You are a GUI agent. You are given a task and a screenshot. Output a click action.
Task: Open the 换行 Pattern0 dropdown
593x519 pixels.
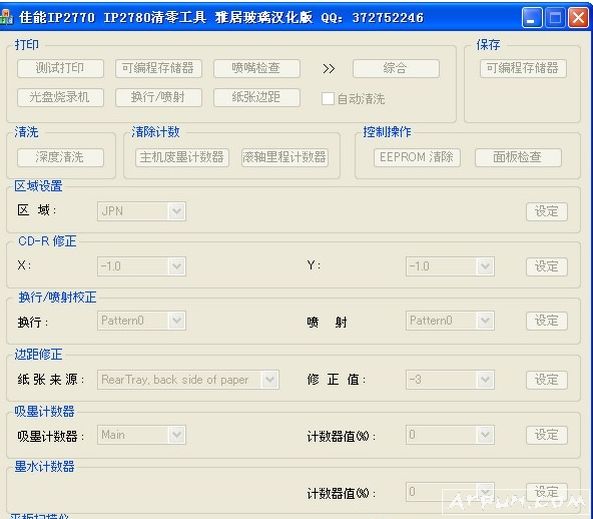tap(141, 321)
